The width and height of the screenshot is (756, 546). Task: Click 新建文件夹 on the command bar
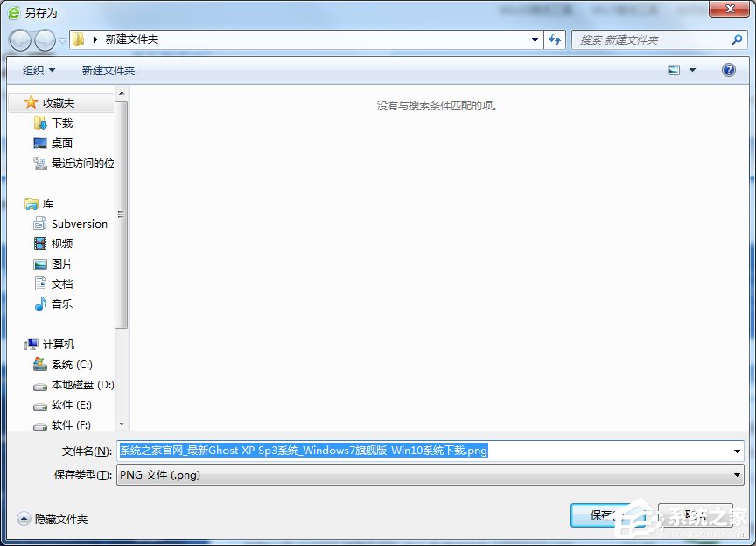pyautogui.click(x=108, y=70)
